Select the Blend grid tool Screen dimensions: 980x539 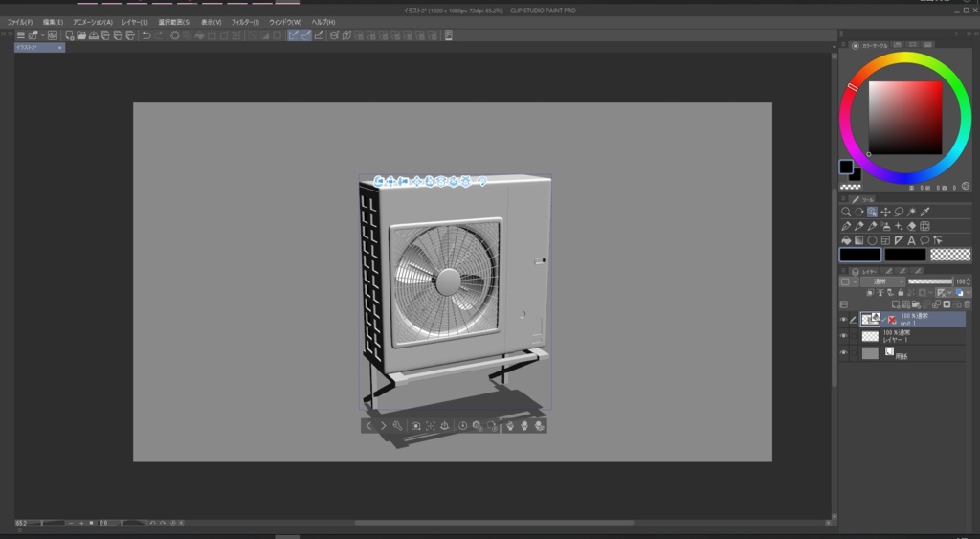tap(925, 226)
